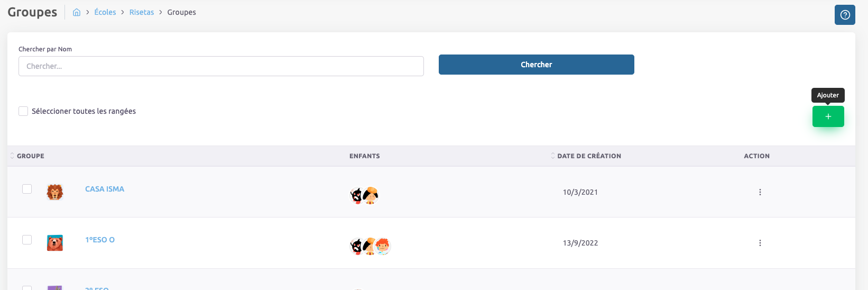This screenshot has width=868, height=290.
Task: Click the children avatars in CASA ISMA row
Action: click(x=364, y=195)
